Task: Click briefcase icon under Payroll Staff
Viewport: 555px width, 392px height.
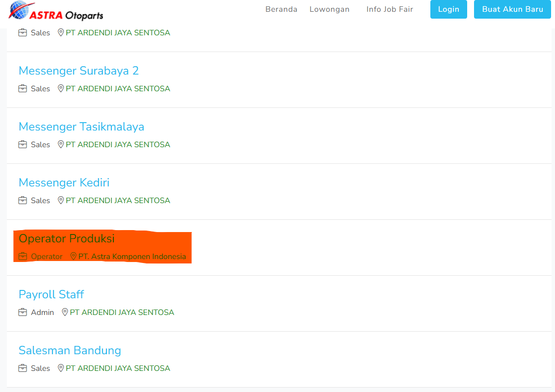Action: (x=23, y=313)
